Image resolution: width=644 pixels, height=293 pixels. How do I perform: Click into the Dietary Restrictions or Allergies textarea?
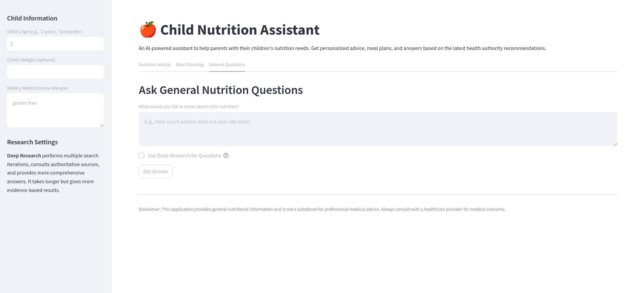pos(55,110)
